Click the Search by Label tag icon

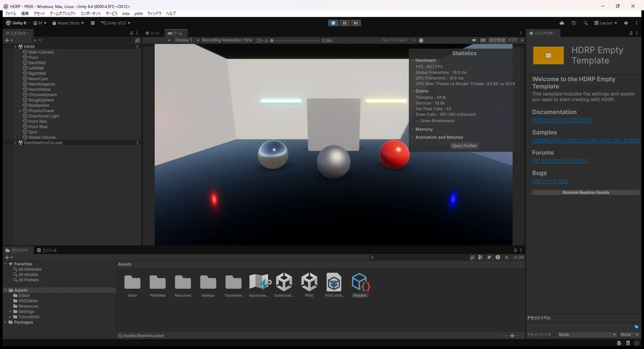coord(489,257)
